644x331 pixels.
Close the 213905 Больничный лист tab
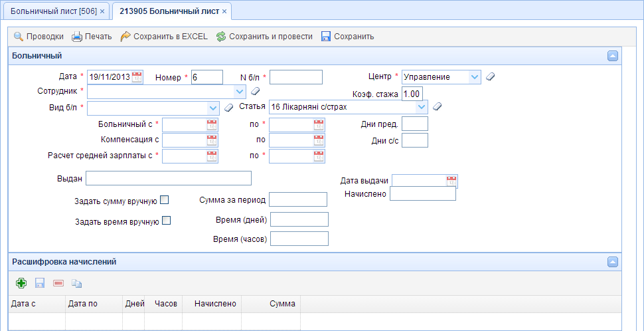(224, 11)
